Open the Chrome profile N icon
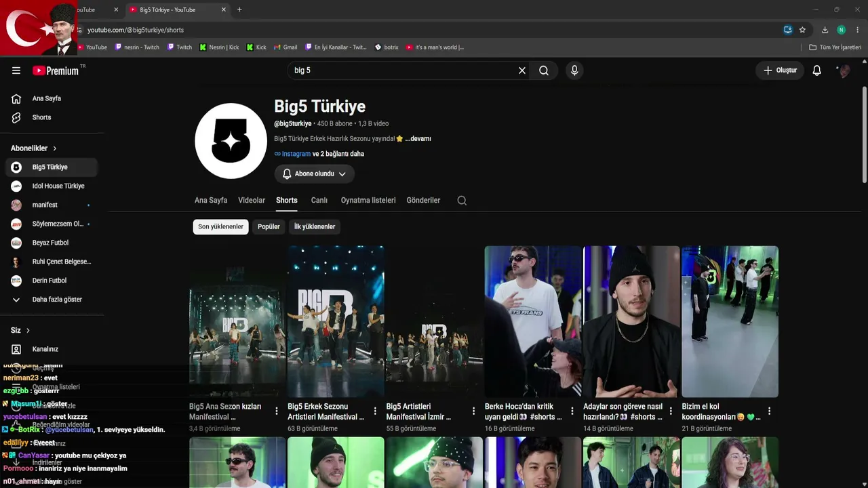Screen dimensions: 868x488 click(x=842, y=30)
